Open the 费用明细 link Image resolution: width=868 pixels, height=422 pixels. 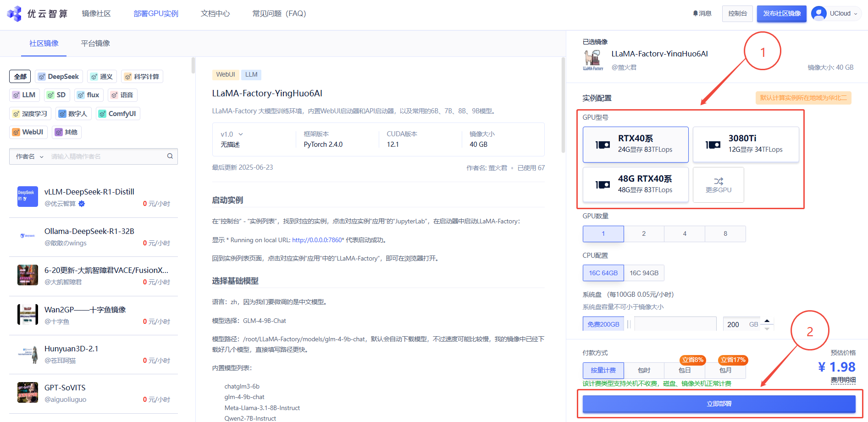click(843, 380)
